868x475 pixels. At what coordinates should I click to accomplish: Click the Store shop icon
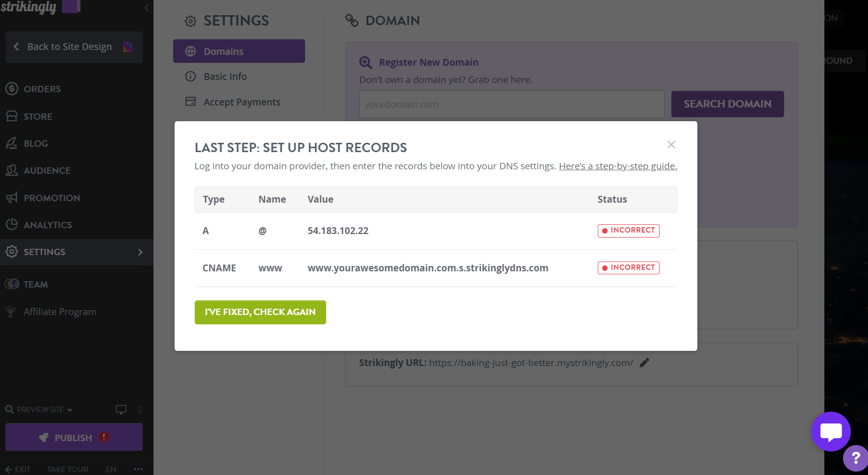12,116
